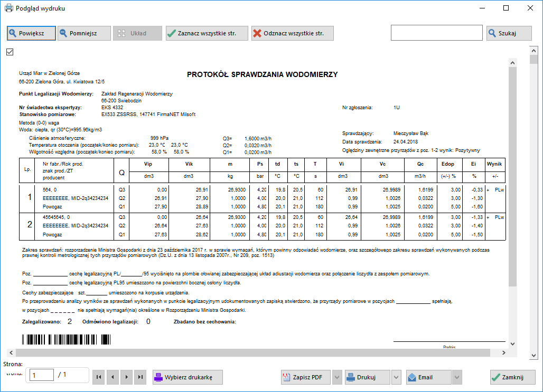Click the Powiększ zoom-in button

tap(31, 33)
